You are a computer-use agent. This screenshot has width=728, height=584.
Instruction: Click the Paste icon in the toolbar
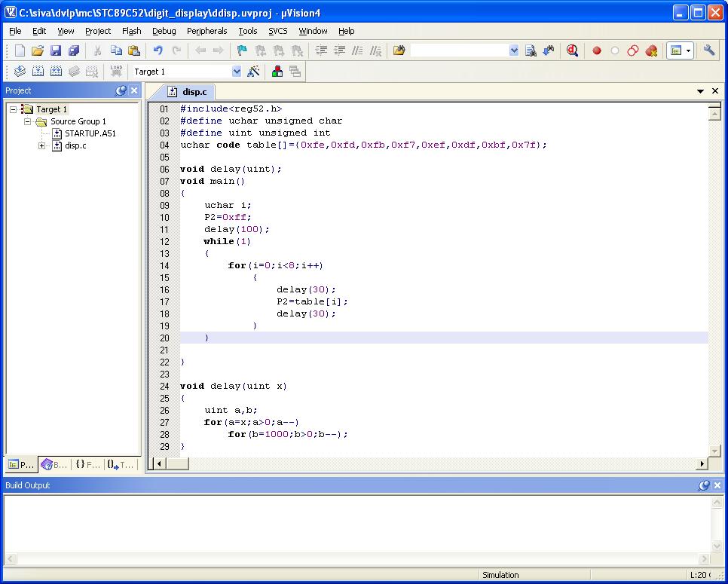point(132,50)
